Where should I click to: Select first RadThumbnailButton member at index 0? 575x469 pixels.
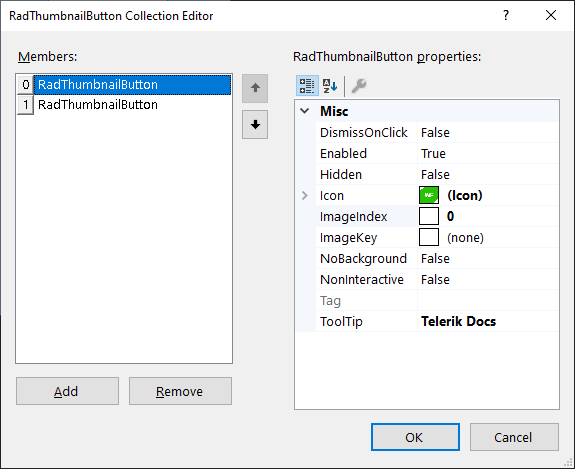click(124, 85)
